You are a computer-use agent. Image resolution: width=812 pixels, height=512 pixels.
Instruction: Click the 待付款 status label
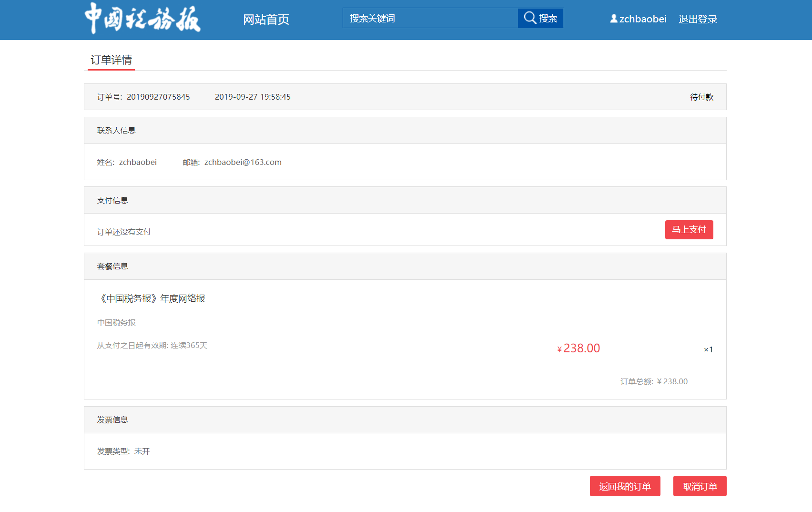(x=701, y=97)
